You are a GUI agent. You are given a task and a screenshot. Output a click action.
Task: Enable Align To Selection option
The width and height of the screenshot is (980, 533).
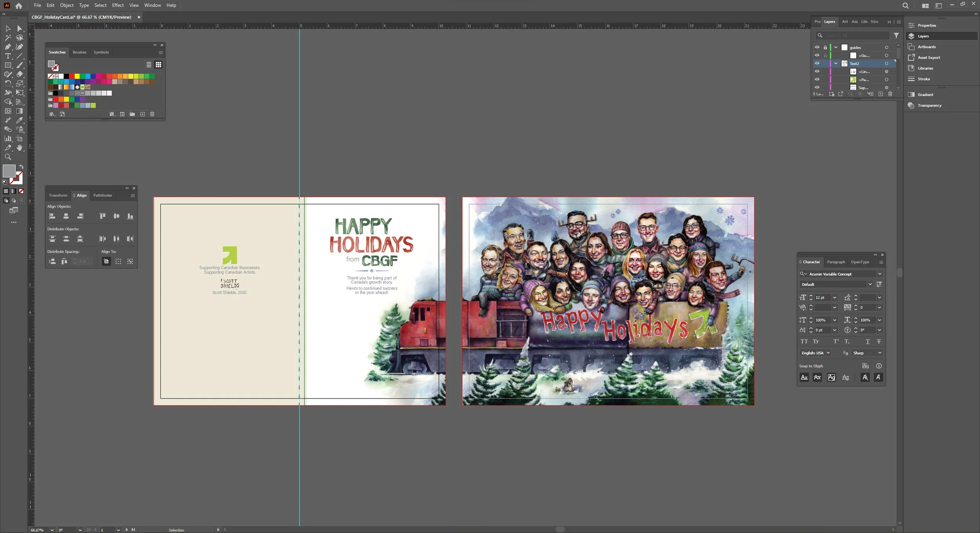coord(118,261)
